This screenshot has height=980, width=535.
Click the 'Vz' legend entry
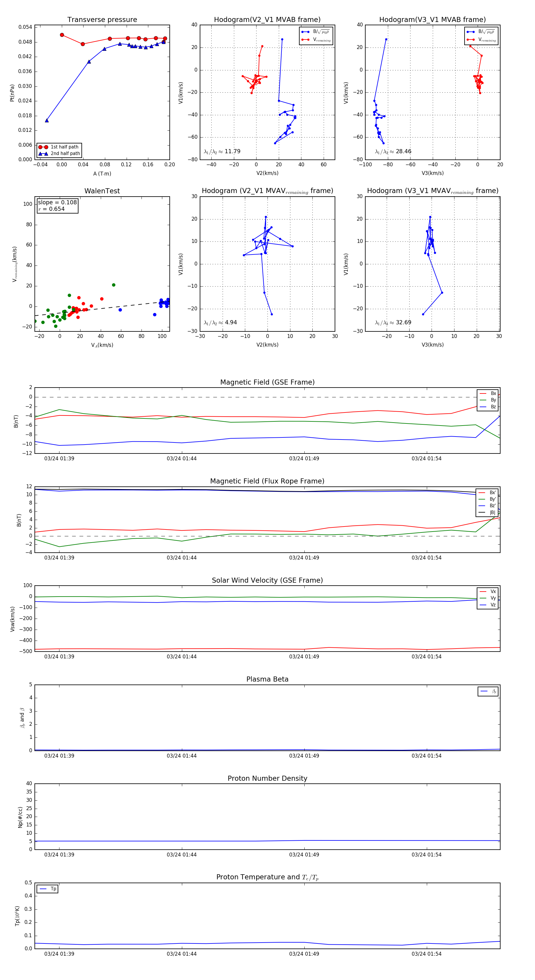(x=488, y=605)
